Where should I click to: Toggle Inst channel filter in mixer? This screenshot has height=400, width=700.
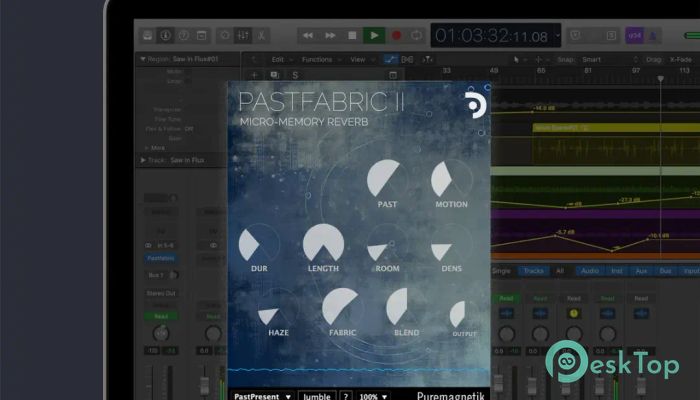617,271
